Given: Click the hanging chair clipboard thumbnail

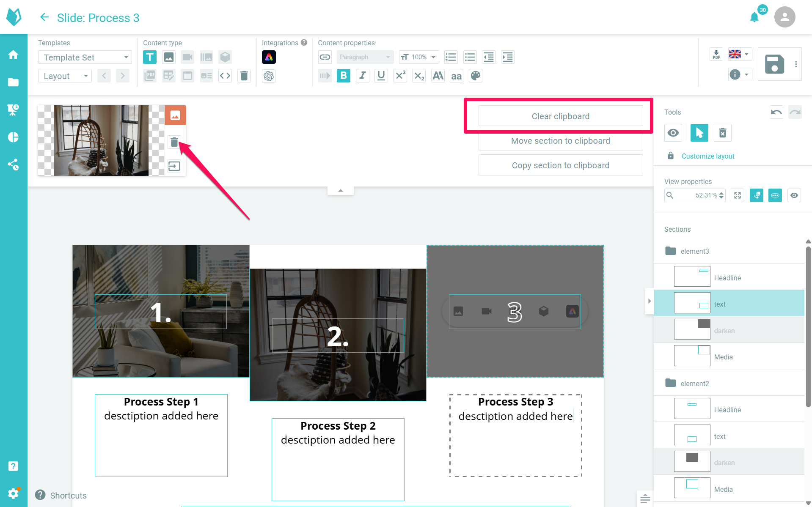Looking at the screenshot, I should pos(101,140).
